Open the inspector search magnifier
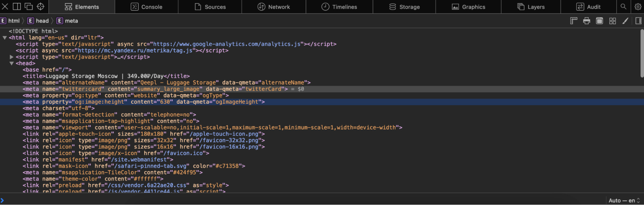Viewport: 644px width, 205px height. pos(623,6)
